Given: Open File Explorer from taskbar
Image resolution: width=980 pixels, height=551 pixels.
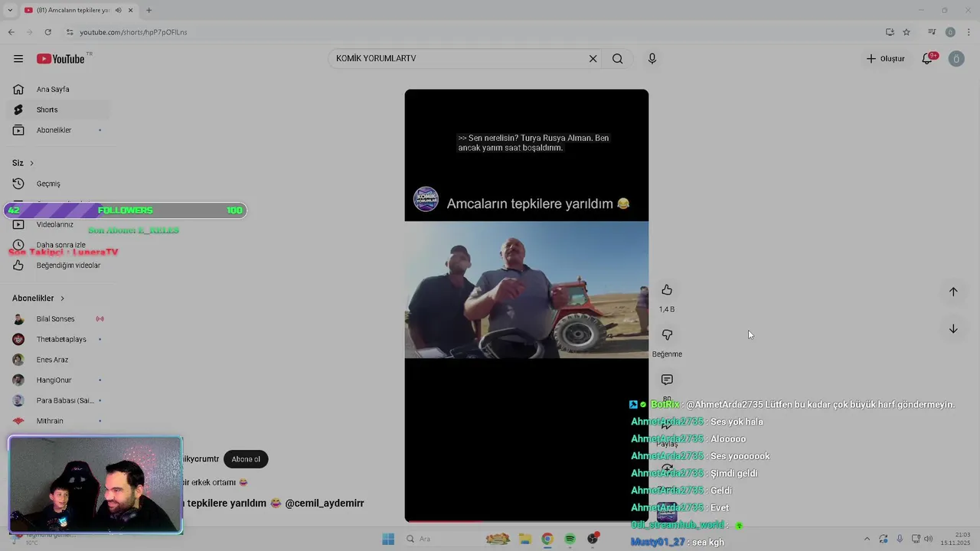Looking at the screenshot, I should [525, 539].
